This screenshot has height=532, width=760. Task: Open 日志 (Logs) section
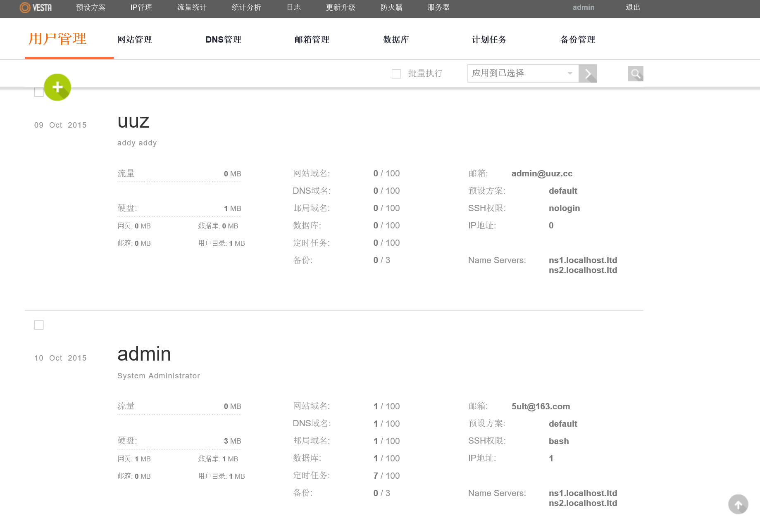tap(293, 7)
